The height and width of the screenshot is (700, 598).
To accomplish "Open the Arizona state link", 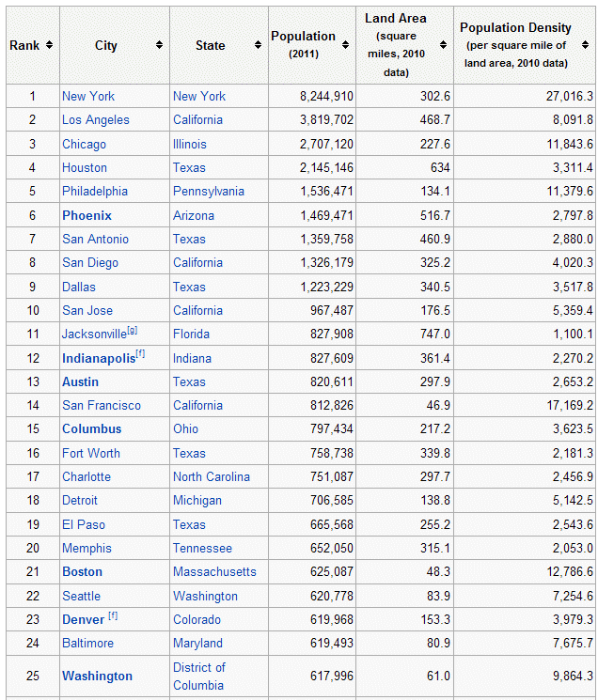I will [x=194, y=215].
